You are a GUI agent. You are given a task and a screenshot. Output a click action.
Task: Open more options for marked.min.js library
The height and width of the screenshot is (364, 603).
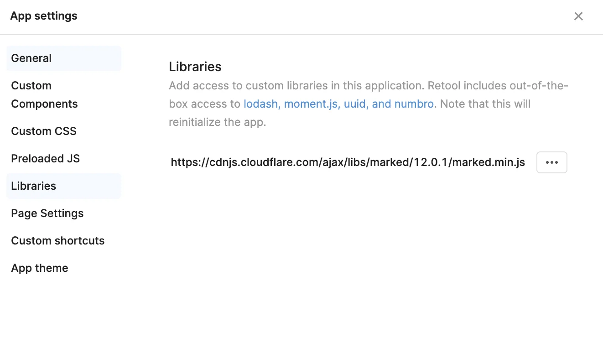pyautogui.click(x=551, y=162)
